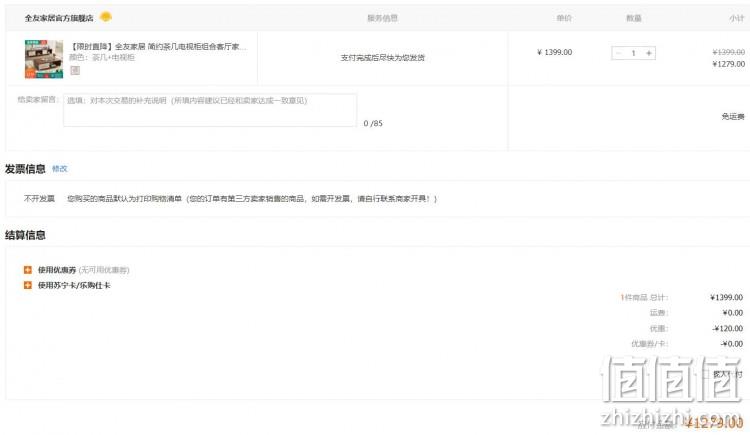Open the 全友家居官方旗舰店 store link
Viewport: 750px width, 435px height.
pyautogui.click(x=59, y=18)
